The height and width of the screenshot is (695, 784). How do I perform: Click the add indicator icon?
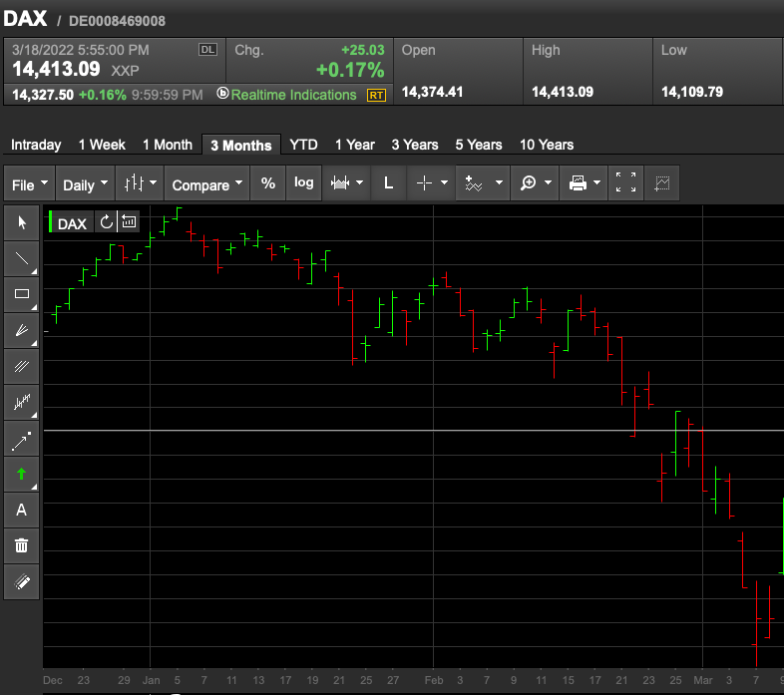473,183
